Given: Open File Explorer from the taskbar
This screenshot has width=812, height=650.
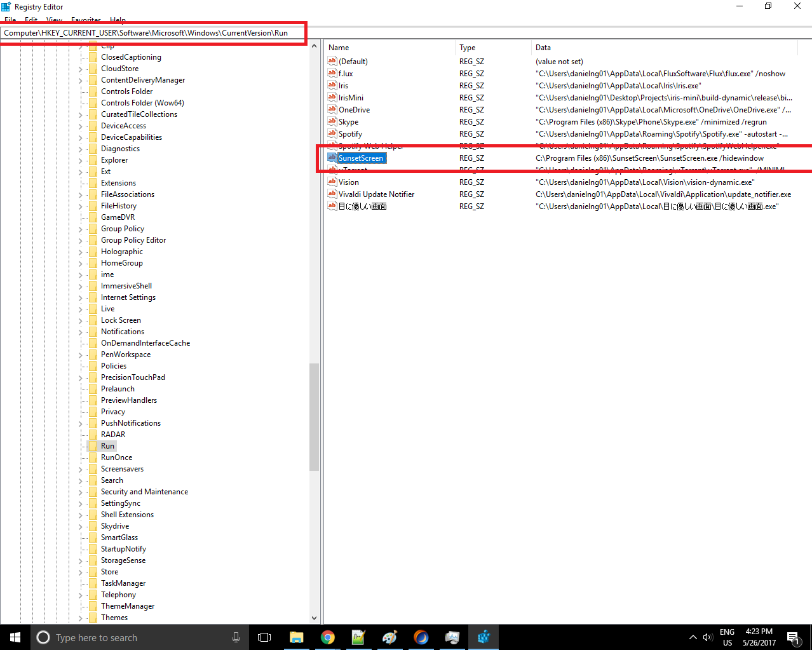Looking at the screenshot, I should tap(297, 637).
